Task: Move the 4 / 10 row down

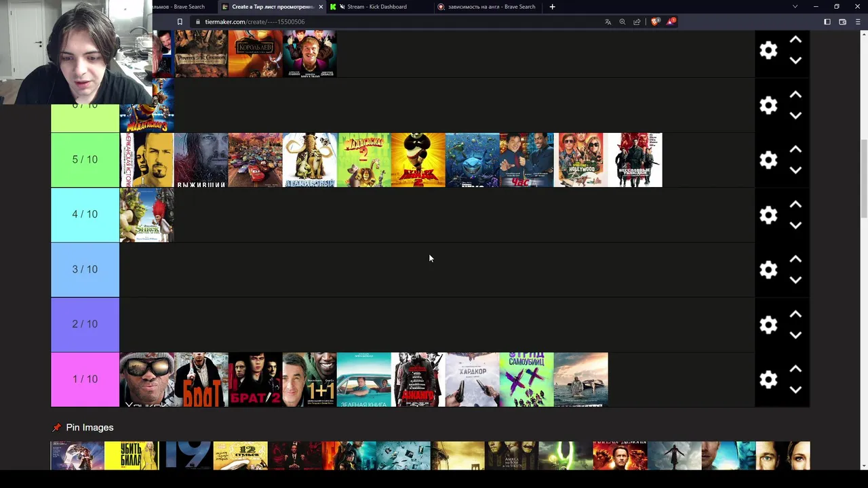Action: pos(795,225)
